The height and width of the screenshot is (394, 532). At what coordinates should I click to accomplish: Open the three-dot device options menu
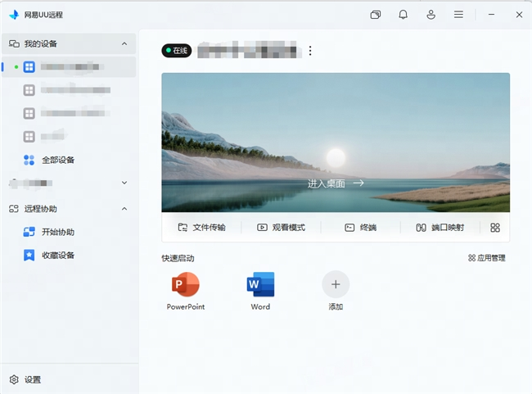[310, 51]
